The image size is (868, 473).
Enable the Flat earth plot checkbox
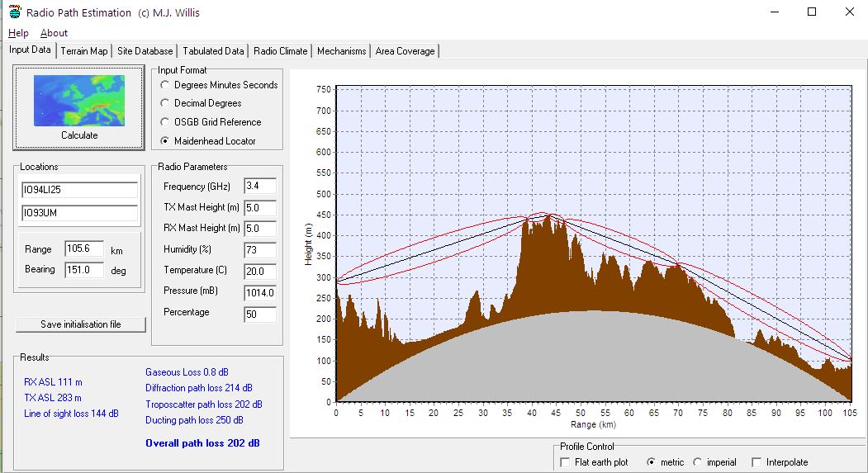click(x=565, y=462)
